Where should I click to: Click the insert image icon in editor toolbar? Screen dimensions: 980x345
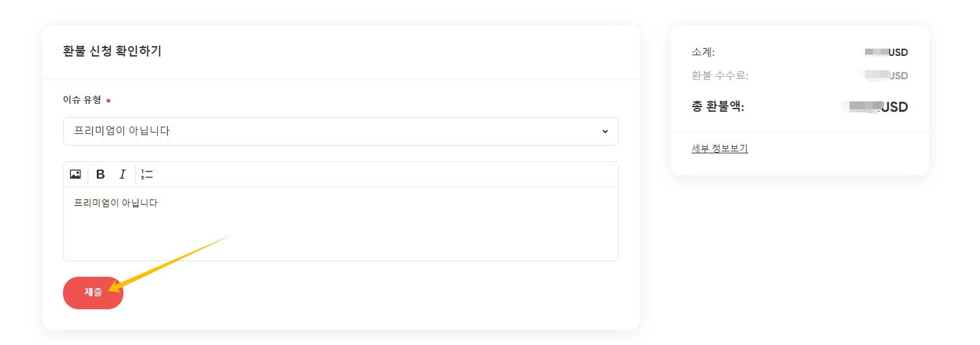click(x=75, y=174)
